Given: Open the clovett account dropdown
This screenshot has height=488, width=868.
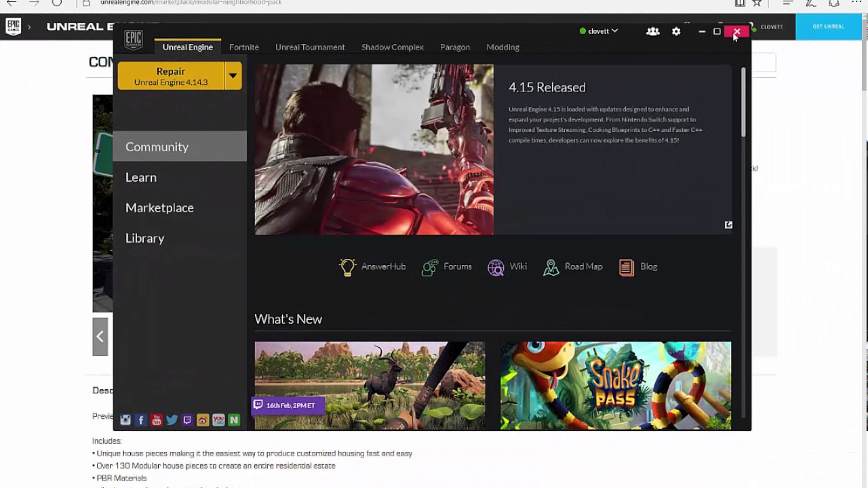Looking at the screenshot, I should pos(599,31).
